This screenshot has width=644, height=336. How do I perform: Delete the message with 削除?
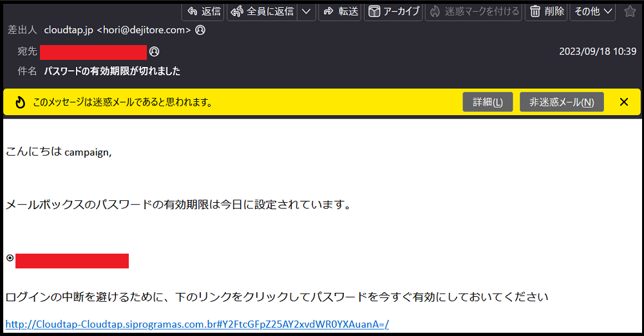pos(546,11)
